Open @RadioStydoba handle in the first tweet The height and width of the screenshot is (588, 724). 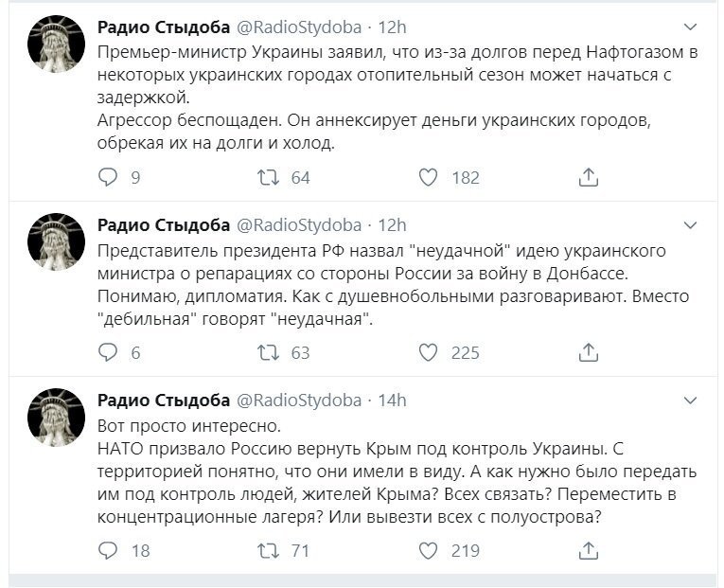click(299, 27)
